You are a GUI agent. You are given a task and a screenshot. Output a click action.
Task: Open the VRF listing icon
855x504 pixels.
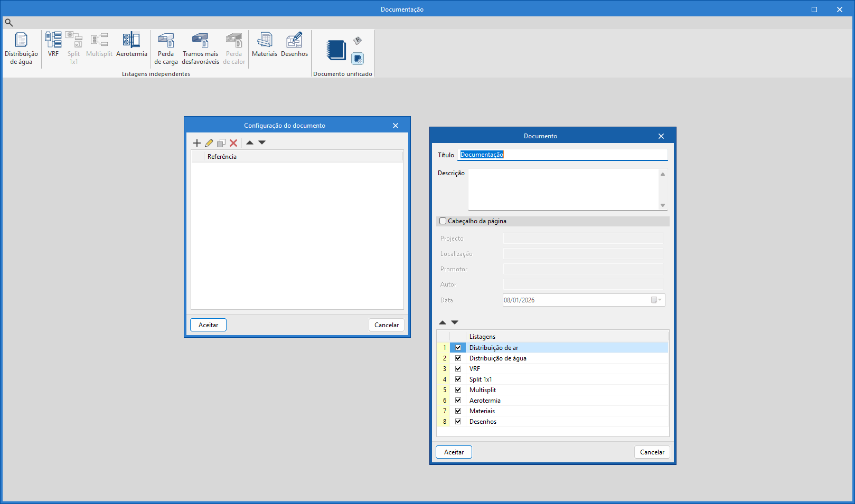pos(53,44)
